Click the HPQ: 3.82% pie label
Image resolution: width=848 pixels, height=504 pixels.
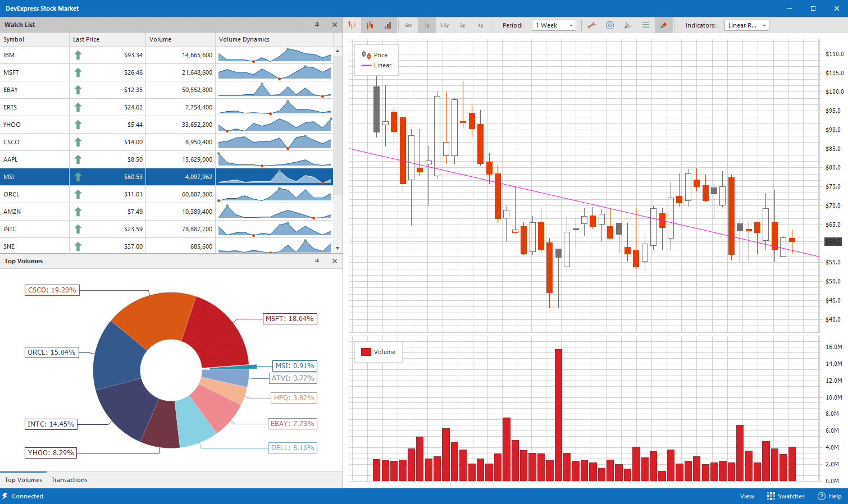294,398
